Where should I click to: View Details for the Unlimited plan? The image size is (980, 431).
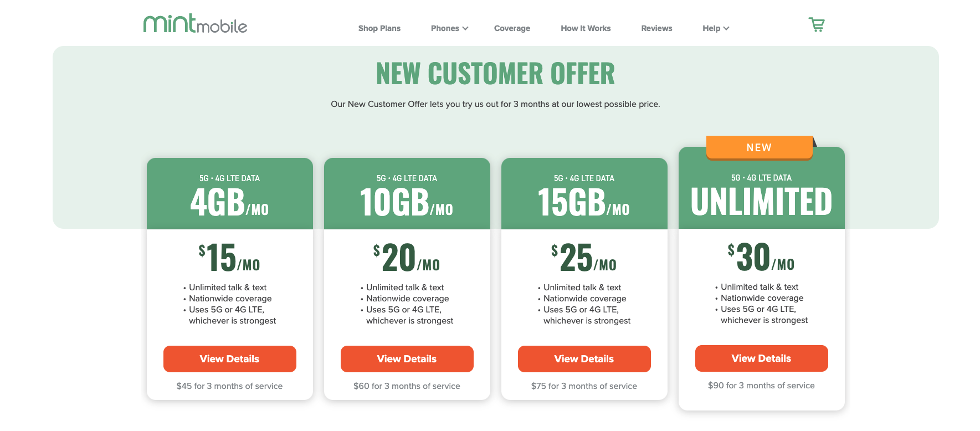click(x=761, y=358)
